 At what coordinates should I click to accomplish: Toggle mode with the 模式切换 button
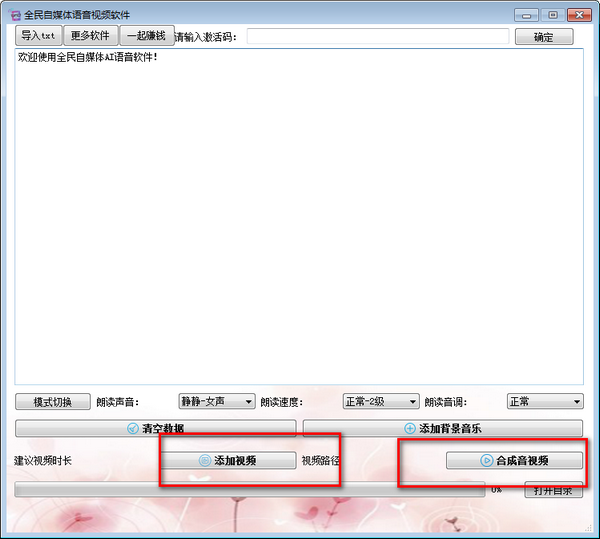tap(52, 402)
